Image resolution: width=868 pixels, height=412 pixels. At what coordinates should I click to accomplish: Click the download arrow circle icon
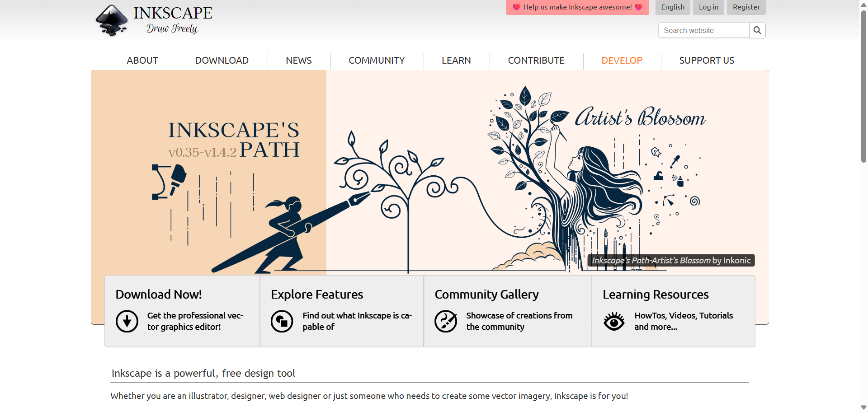point(127,321)
